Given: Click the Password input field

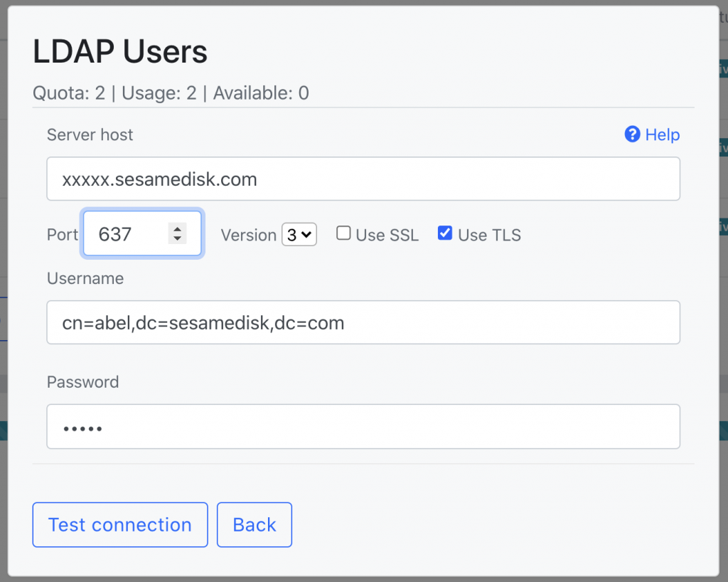Looking at the screenshot, I should 363,426.
